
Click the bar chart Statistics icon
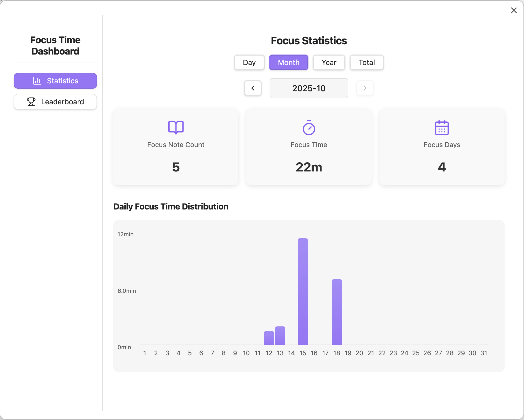coord(37,81)
